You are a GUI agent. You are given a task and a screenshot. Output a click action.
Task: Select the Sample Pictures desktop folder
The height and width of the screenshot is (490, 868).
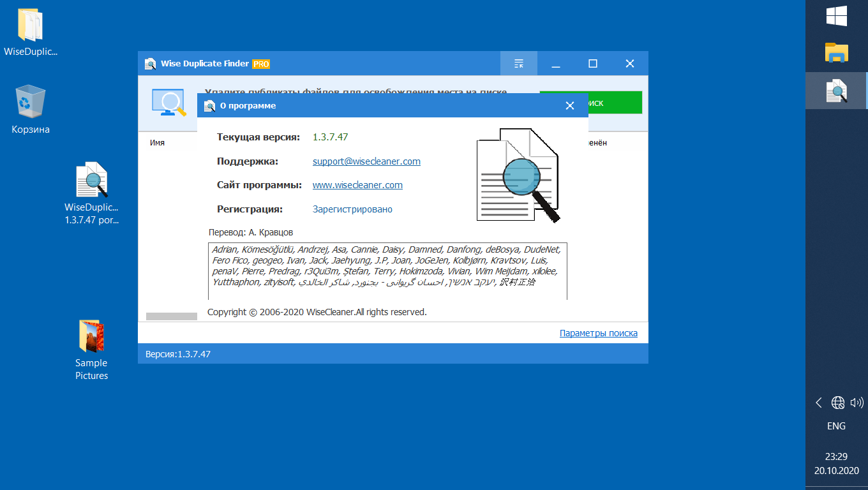(x=92, y=350)
